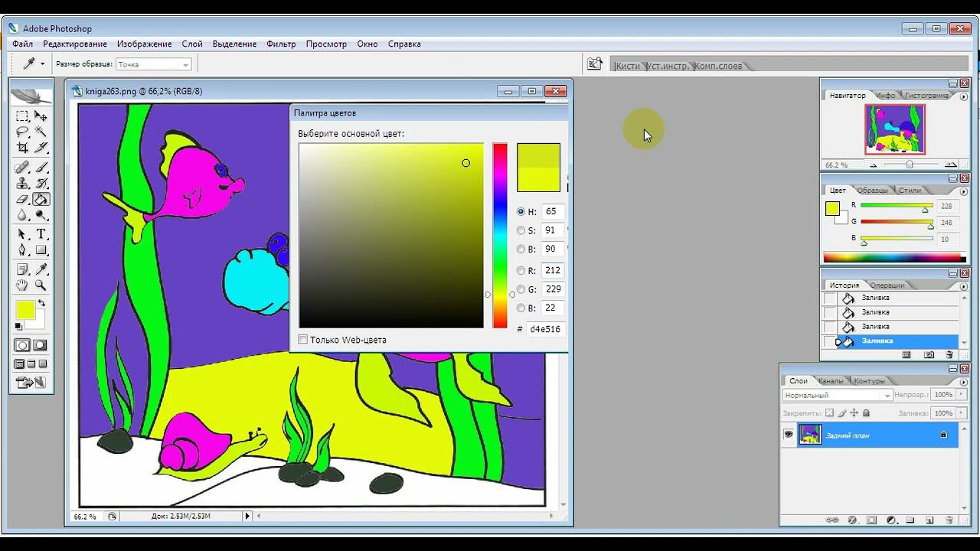This screenshot has height=551, width=980.
Task: Jump to ImageReady from toolbox
Action: pyautogui.click(x=31, y=382)
